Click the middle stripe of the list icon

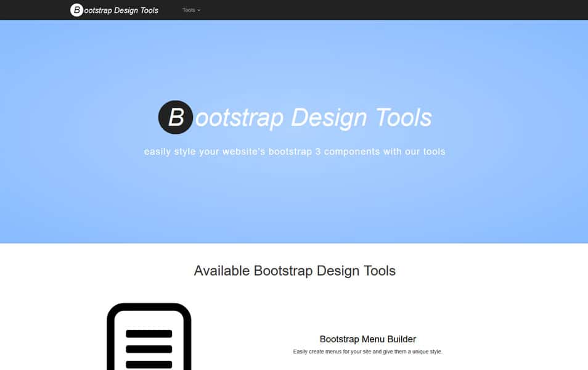148,348
